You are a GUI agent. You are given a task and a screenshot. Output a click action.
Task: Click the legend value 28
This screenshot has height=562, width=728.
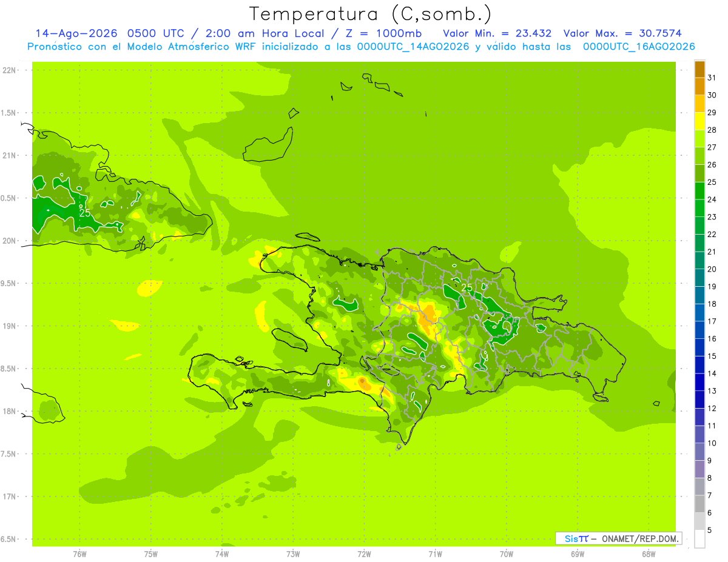tap(712, 130)
